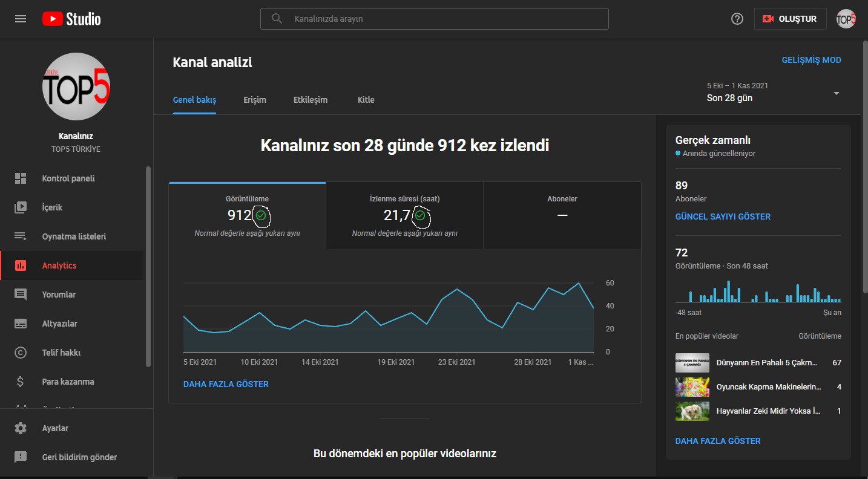Select the Yorumlar comments icon
Viewport: 868px width, 479px height.
21,295
